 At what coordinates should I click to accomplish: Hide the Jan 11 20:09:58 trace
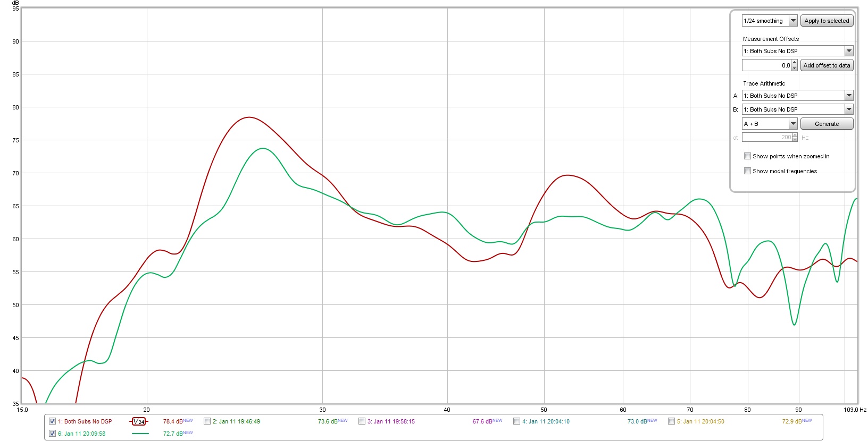52,434
